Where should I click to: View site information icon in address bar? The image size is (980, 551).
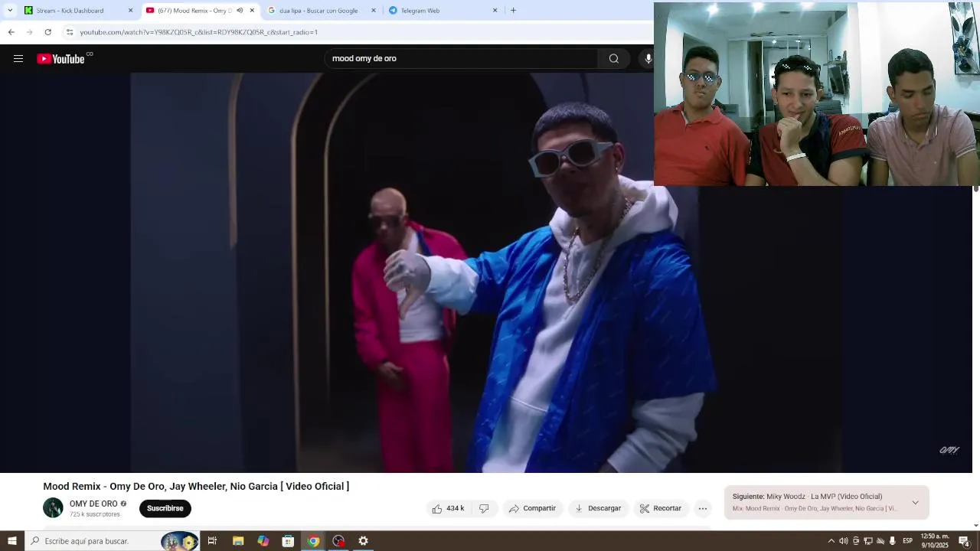pyautogui.click(x=70, y=32)
